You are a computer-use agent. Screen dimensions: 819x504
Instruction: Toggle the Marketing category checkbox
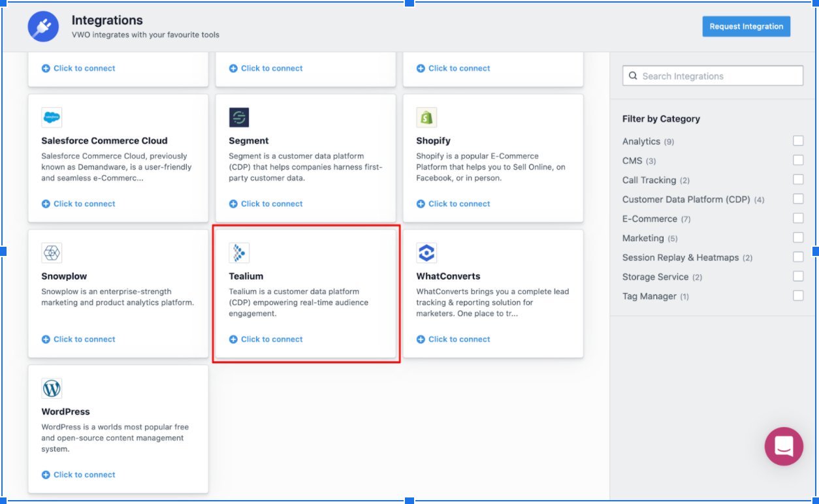coord(798,238)
